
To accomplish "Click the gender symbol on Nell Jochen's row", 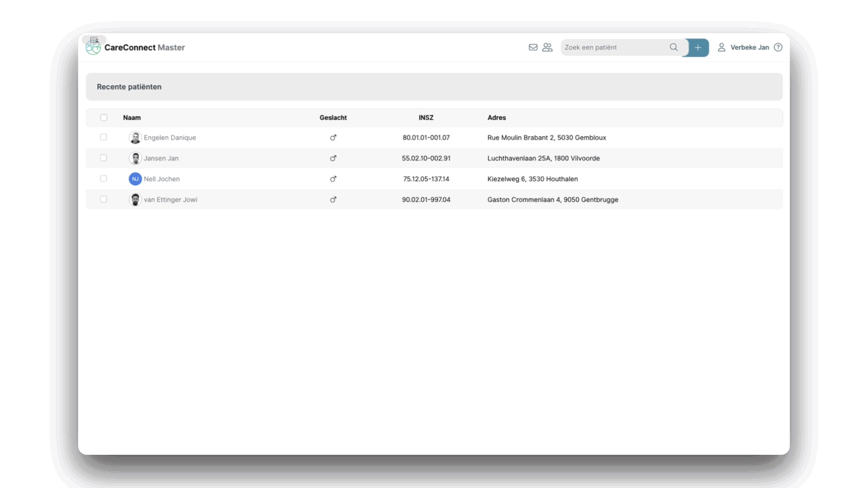I will click(333, 178).
